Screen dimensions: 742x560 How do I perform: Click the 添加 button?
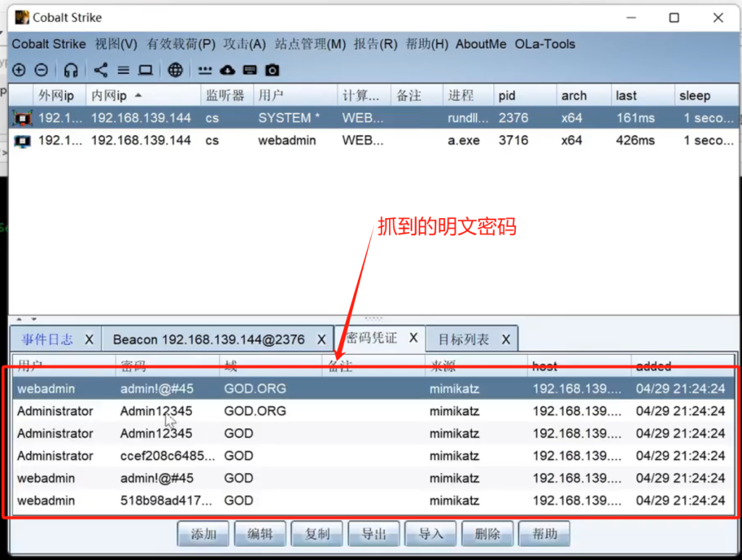pos(203,533)
